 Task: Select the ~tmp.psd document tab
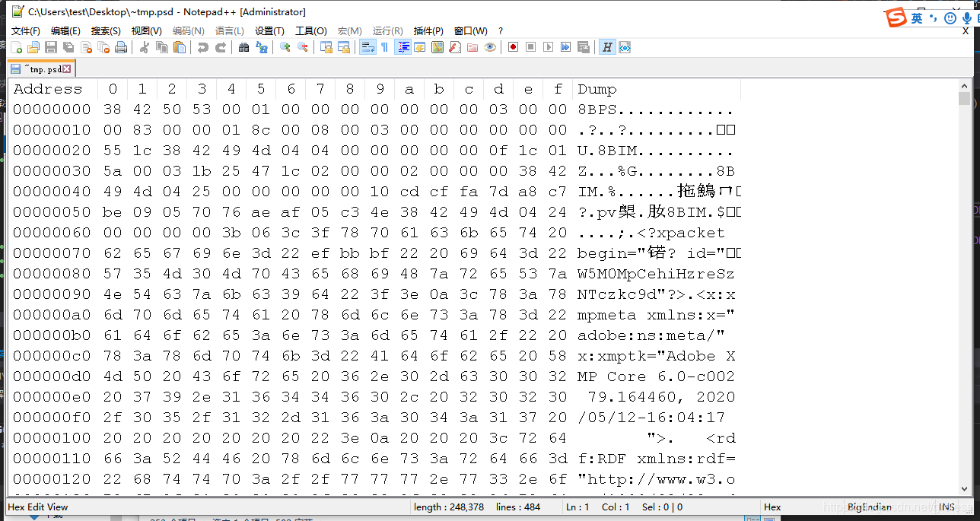pos(41,68)
